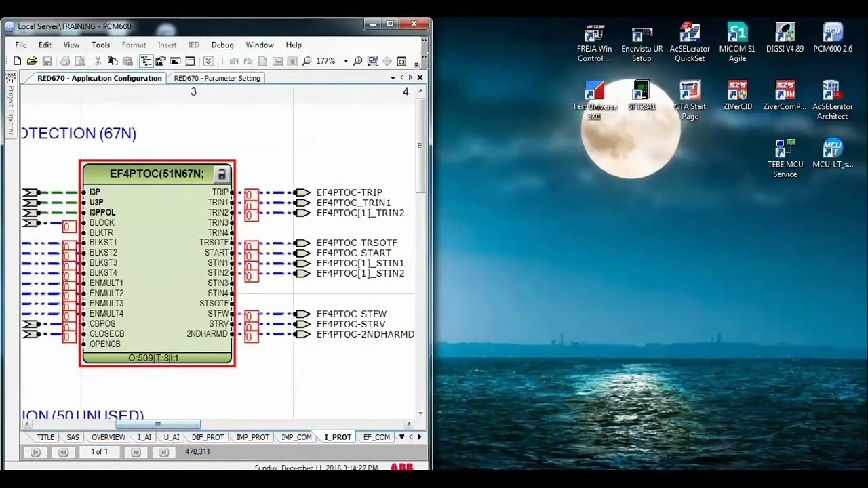The height and width of the screenshot is (488, 868).
Task: Select the EF4PTOC(51N67N) function block header
Action: (157, 174)
